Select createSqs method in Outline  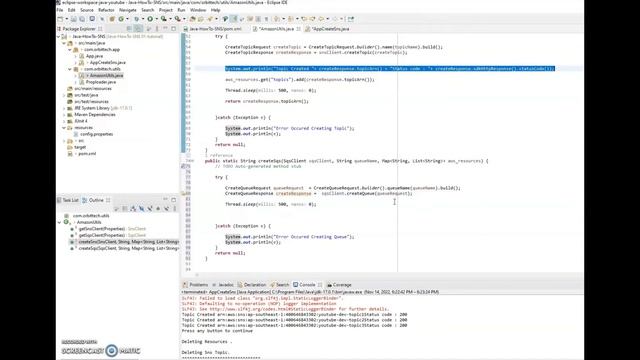pos(128,249)
